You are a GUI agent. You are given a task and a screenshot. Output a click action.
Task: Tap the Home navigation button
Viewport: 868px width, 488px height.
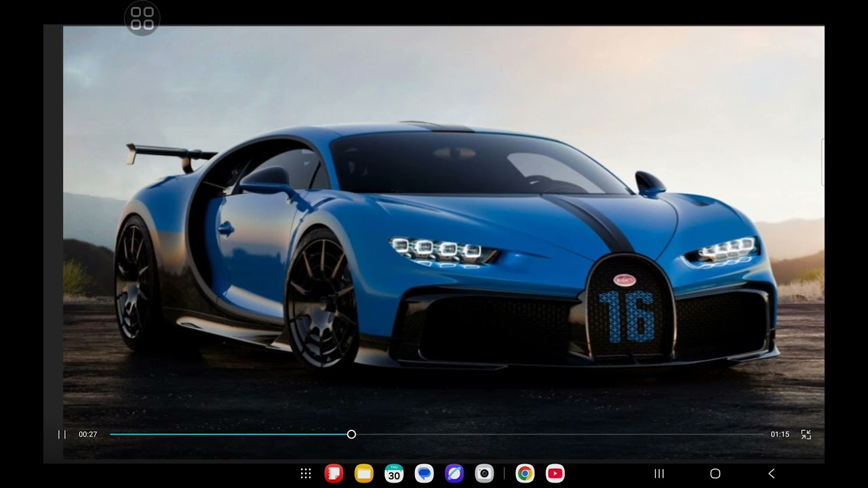(715, 474)
